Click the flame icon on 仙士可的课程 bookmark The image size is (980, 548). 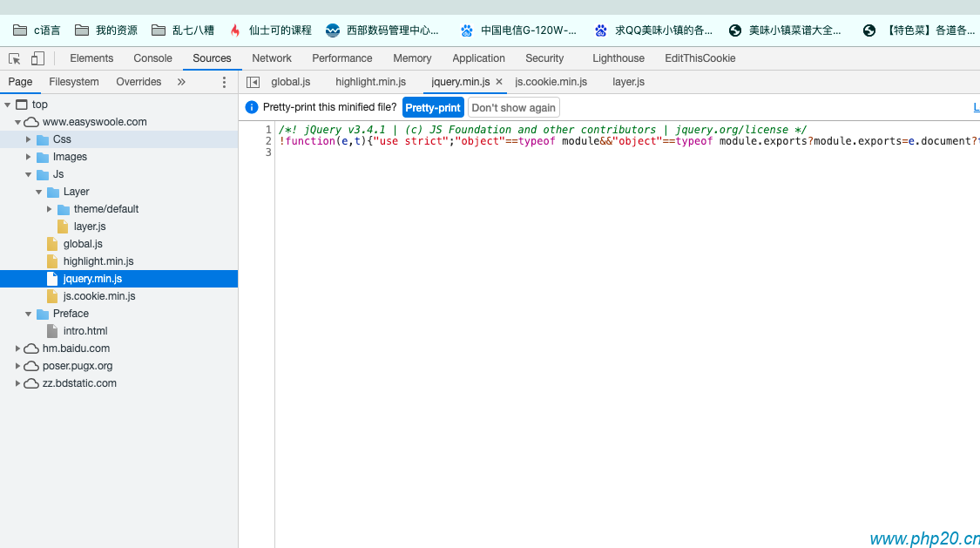[x=235, y=29]
